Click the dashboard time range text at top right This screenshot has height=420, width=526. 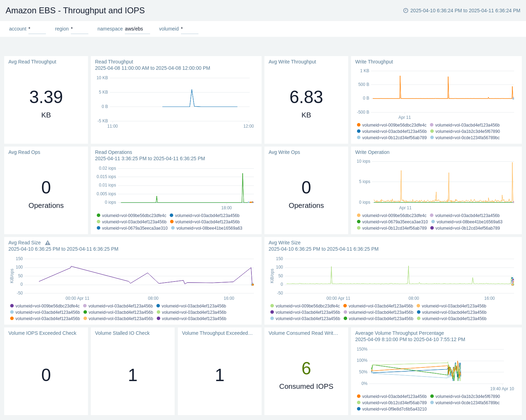[465, 11]
